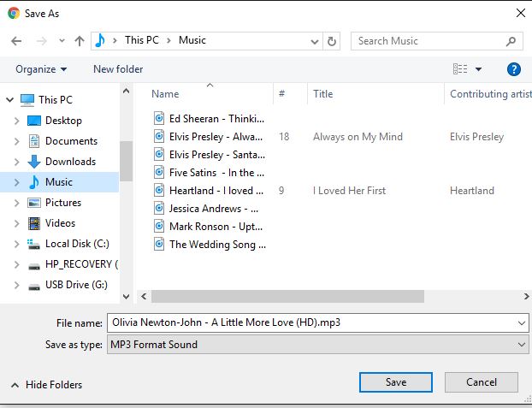Screen dimensions: 532x408
Task: Click the Forward navigation arrow
Action: (41, 41)
